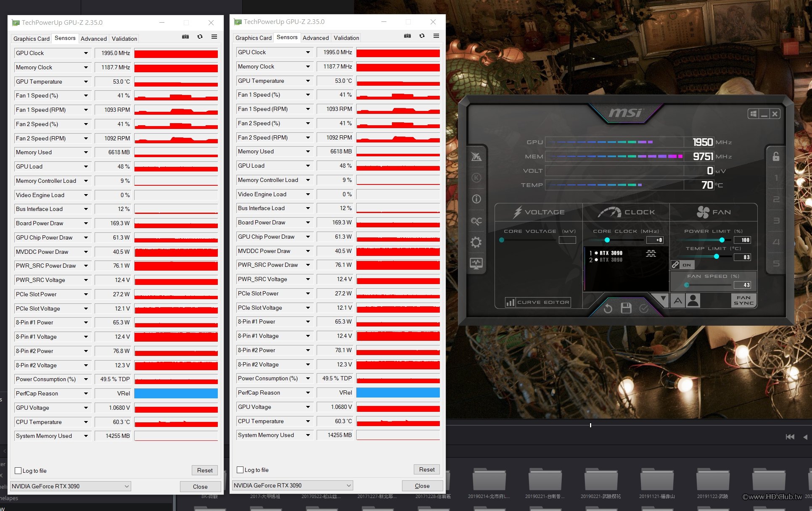
Task: Click the skip-to-start playback icon
Action: pos(790,437)
